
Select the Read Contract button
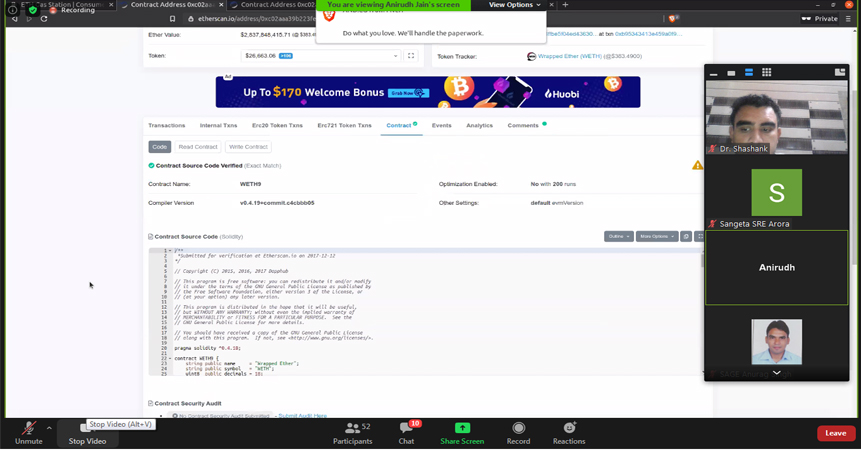click(x=198, y=147)
